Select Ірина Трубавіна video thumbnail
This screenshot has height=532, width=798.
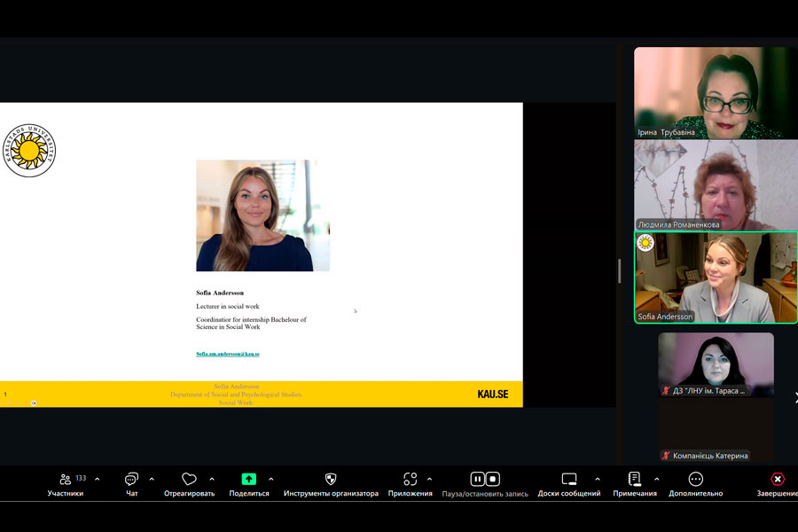click(715, 93)
